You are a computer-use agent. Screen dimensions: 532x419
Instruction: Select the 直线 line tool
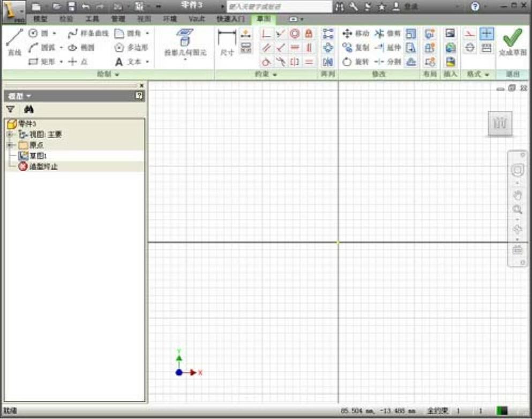[14, 42]
